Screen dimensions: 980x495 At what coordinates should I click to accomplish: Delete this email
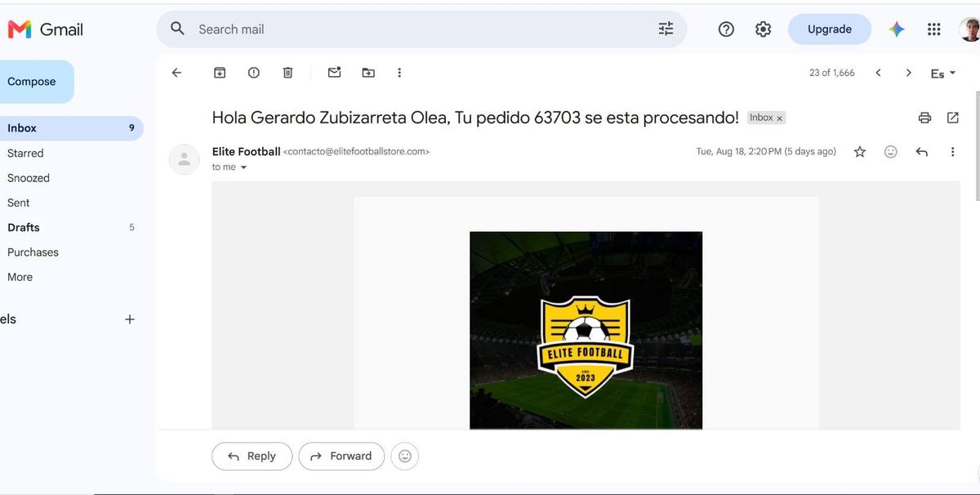(287, 73)
